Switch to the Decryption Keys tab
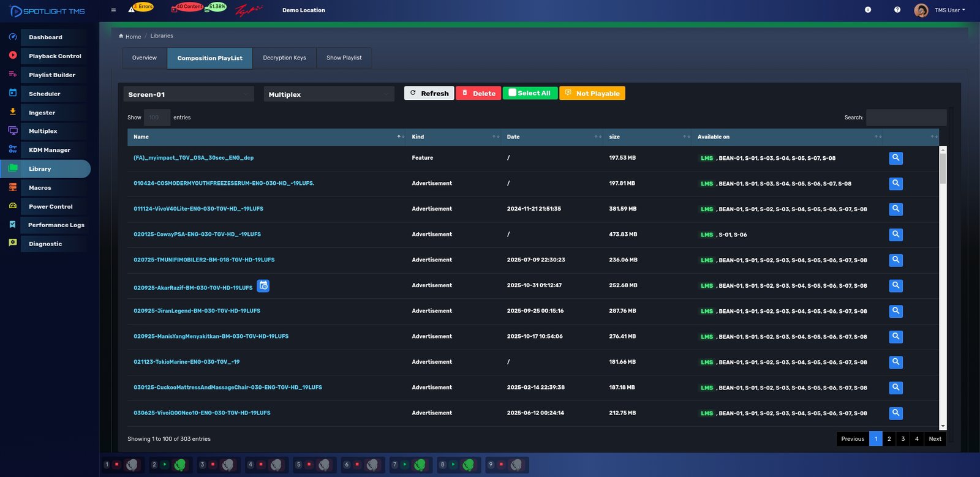This screenshot has height=477, width=980. tap(284, 58)
